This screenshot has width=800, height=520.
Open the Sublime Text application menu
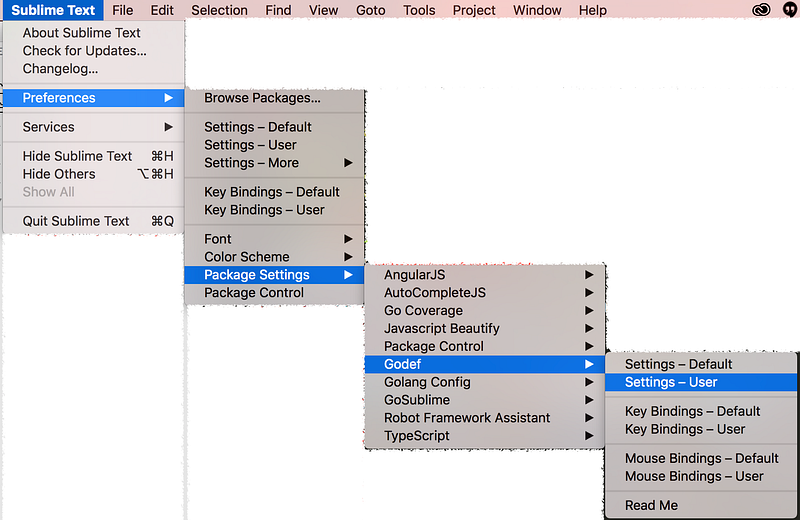pyautogui.click(x=53, y=10)
